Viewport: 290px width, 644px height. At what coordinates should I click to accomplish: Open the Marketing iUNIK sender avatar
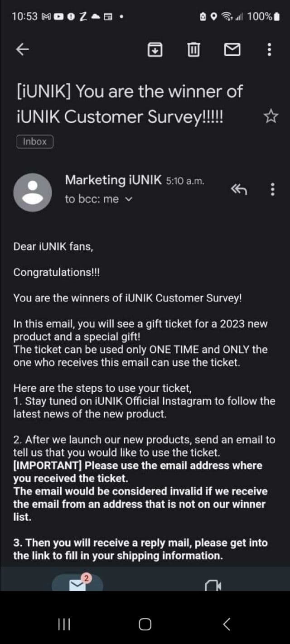click(x=32, y=192)
